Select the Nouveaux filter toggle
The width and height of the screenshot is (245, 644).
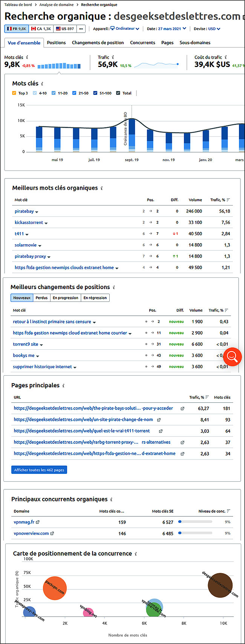(x=22, y=298)
